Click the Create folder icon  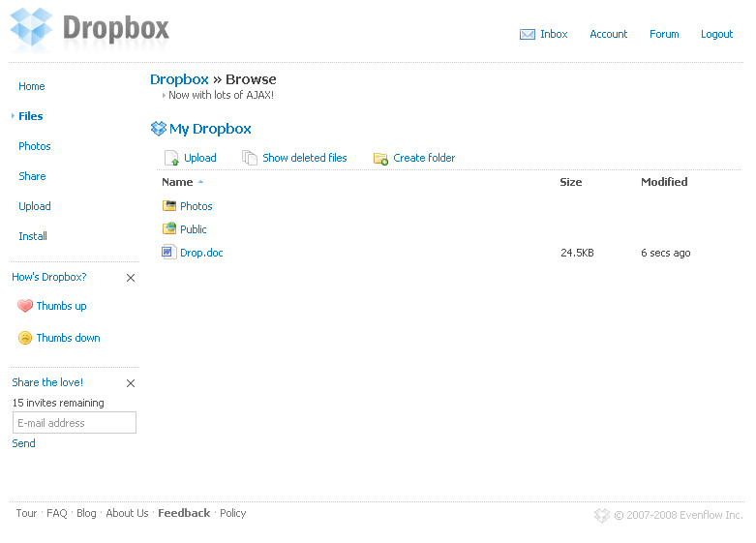coord(380,159)
